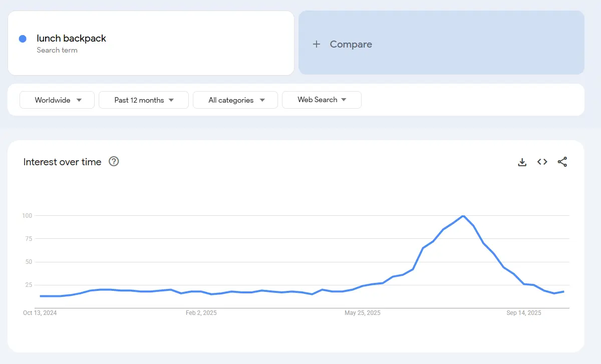Open the Web Search type dropdown
The height and width of the screenshot is (364, 601).
[322, 100]
